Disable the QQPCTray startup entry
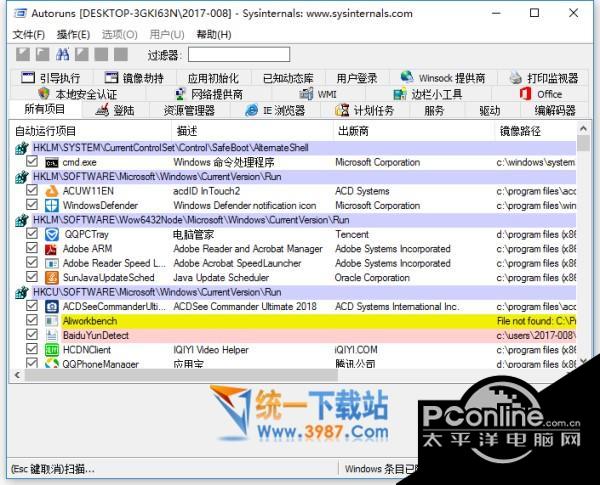The height and width of the screenshot is (485, 600). pos(32,234)
